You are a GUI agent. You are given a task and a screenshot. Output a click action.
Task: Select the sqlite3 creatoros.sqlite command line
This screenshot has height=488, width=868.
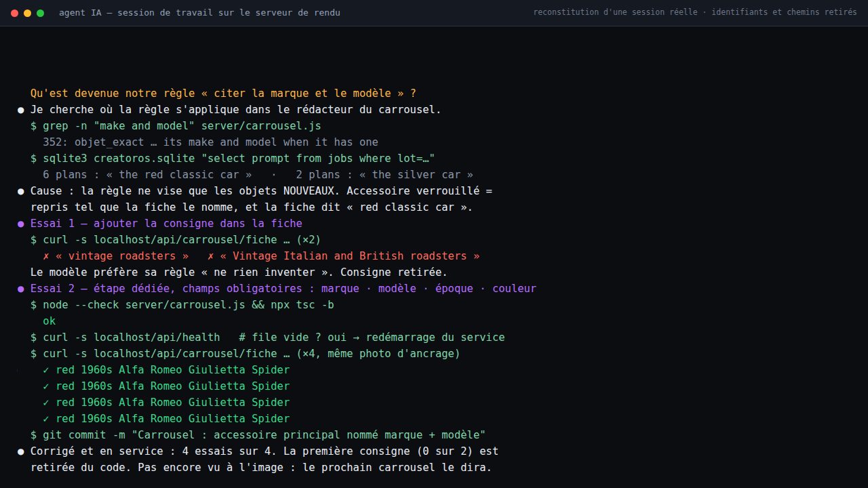(233, 159)
